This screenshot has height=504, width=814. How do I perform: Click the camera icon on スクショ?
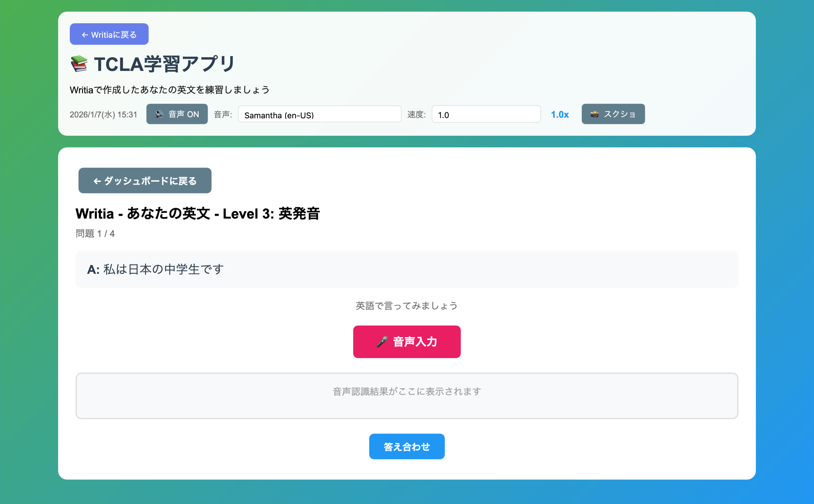click(594, 114)
